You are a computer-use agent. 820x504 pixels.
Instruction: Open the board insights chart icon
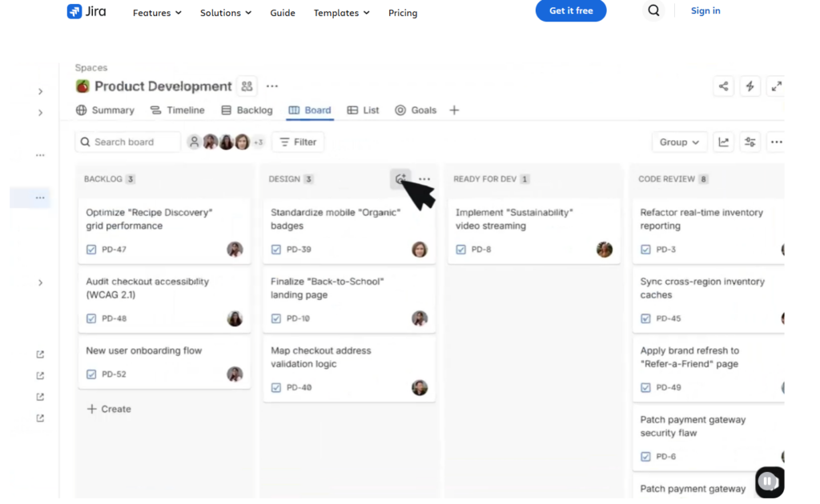[x=723, y=142]
